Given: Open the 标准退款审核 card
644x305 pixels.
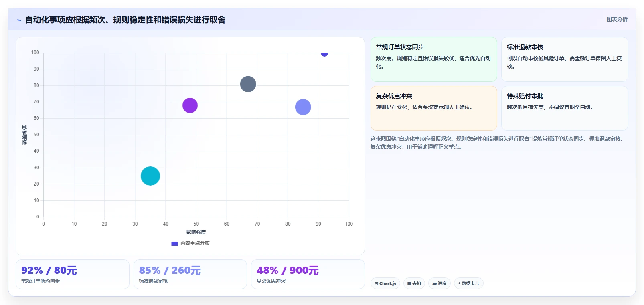Looking at the screenshot, I should point(565,59).
